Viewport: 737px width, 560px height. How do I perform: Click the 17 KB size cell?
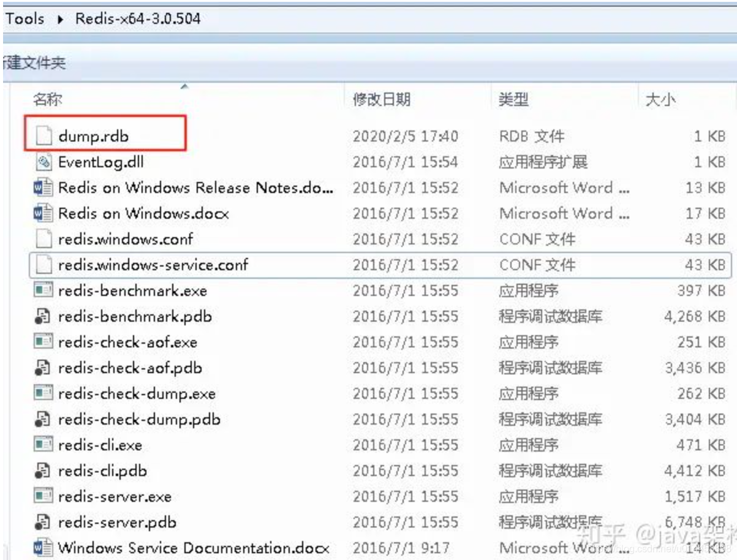coord(706,213)
